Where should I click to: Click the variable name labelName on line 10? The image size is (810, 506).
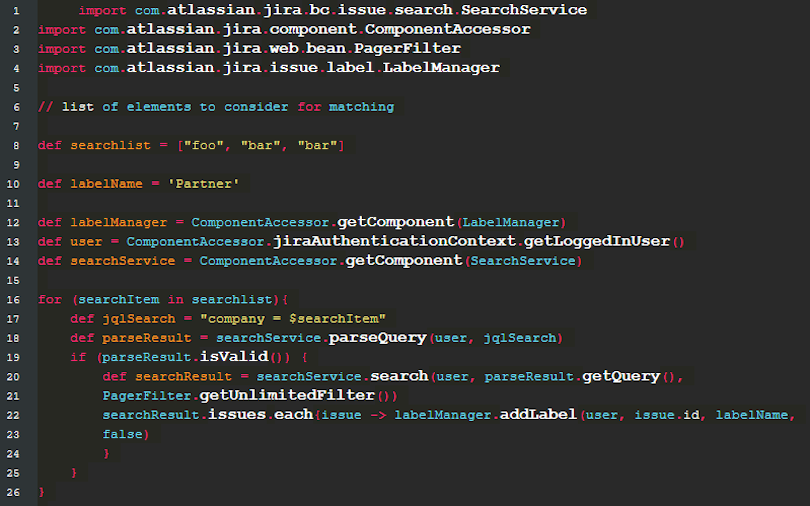pos(106,184)
